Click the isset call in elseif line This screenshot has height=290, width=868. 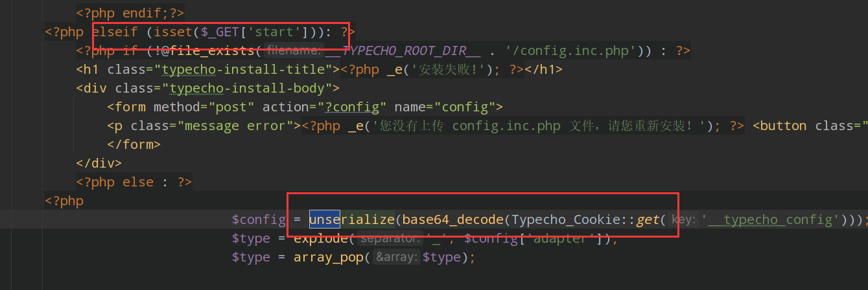click(x=172, y=31)
